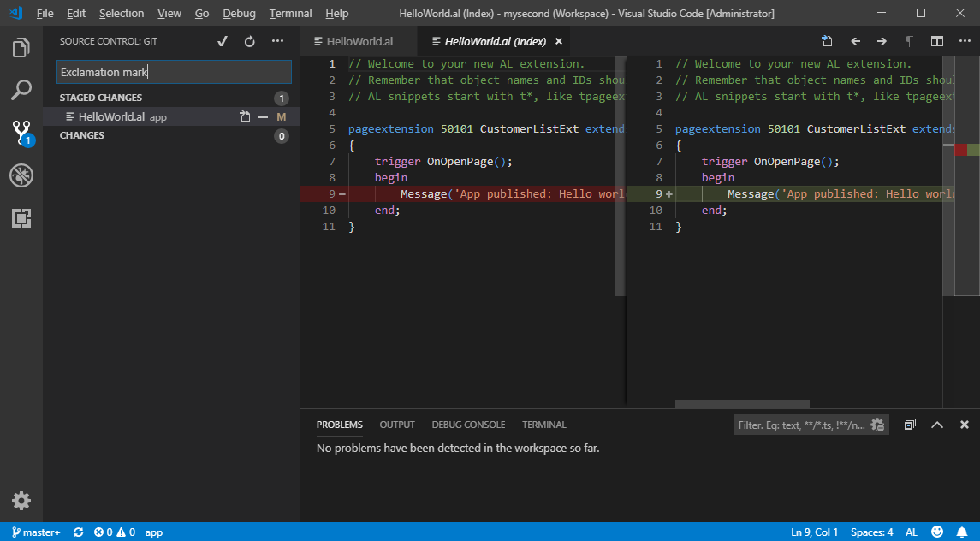
Task: Click the AL language mode indicator
Action: point(911,532)
